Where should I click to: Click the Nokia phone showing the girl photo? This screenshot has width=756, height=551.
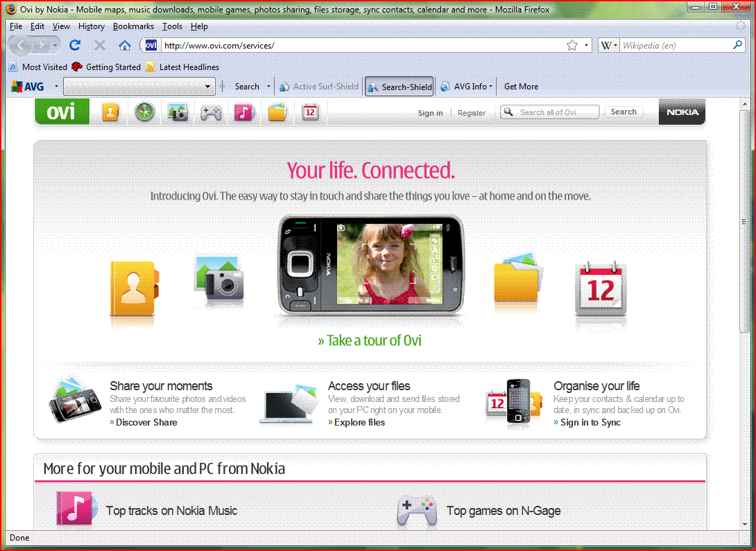click(371, 265)
